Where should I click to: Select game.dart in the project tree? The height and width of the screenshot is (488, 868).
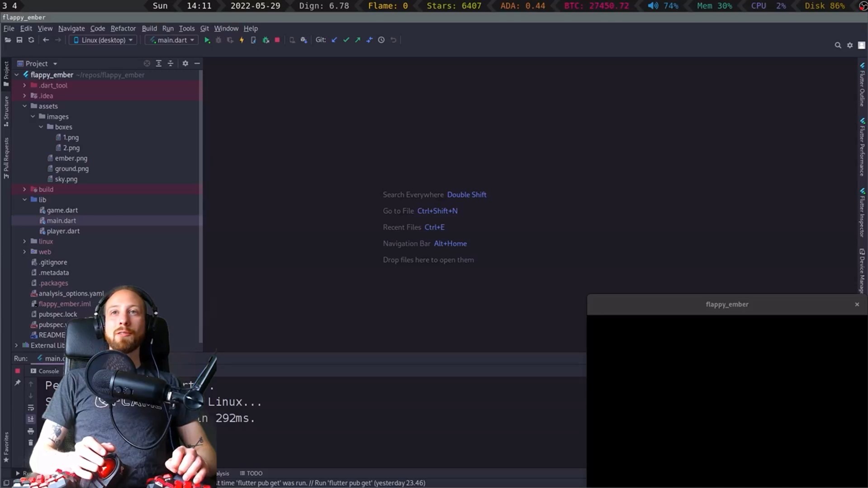pos(62,210)
